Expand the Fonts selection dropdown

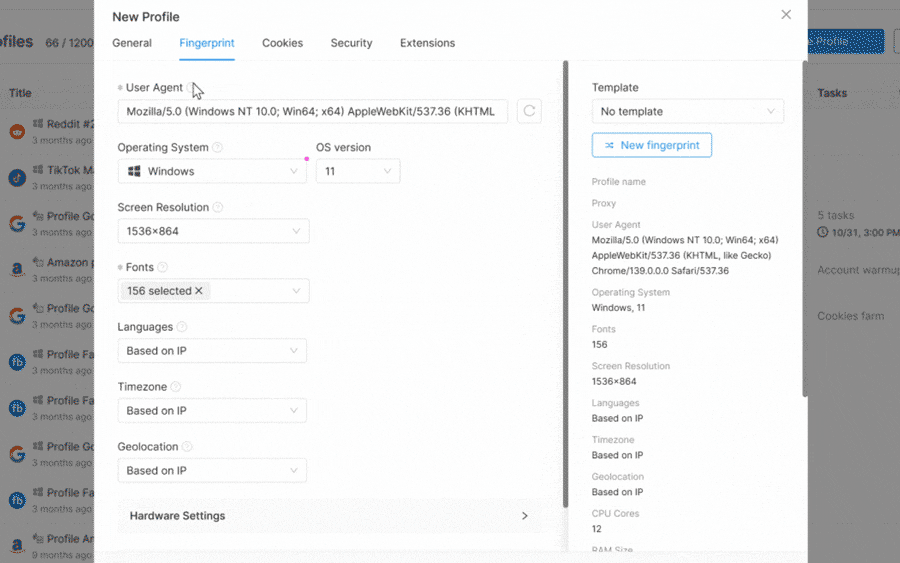[214, 291]
